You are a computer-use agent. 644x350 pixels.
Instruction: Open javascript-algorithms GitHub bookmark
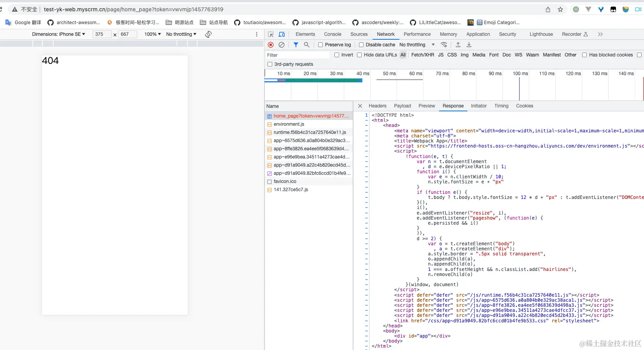(x=319, y=23)
